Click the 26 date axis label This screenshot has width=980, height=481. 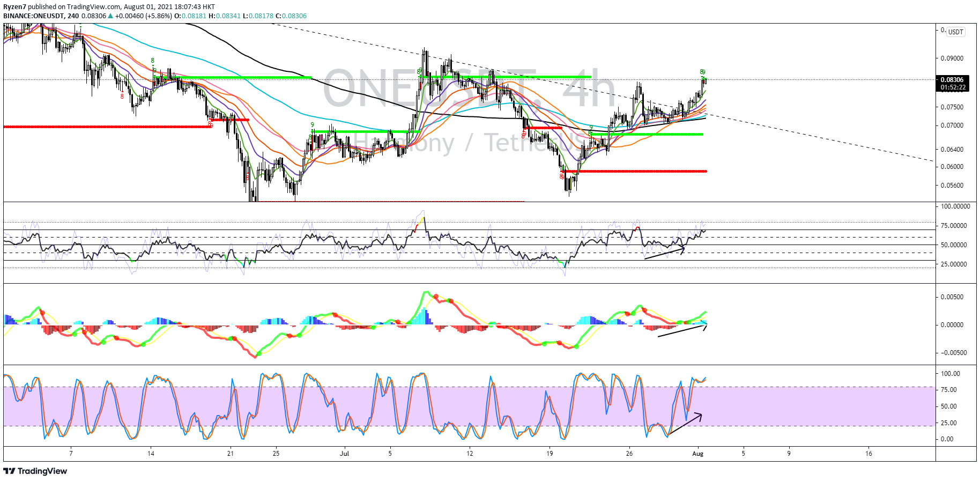click(629, 454)
